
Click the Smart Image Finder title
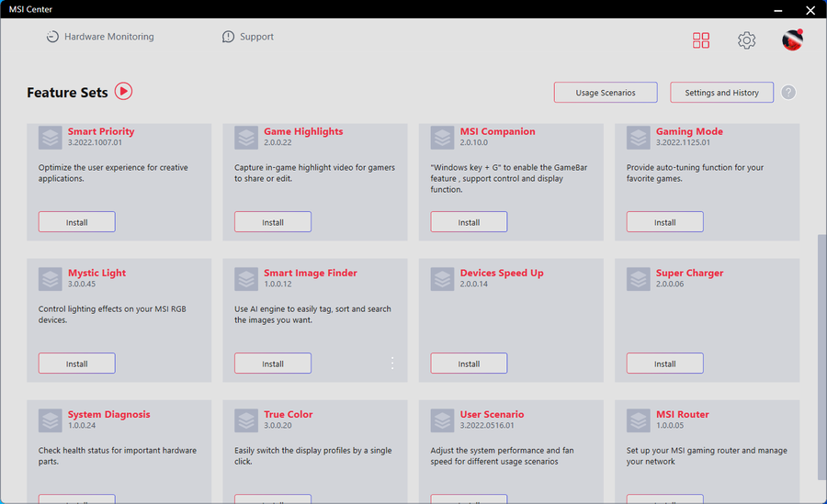(x=311, y=273)
